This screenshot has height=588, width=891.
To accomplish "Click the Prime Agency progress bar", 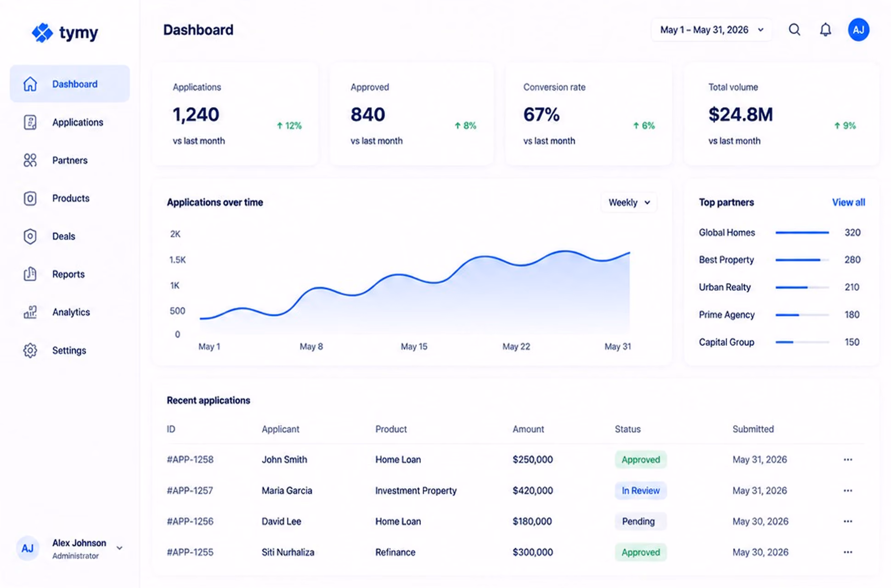I will point(802,315).
